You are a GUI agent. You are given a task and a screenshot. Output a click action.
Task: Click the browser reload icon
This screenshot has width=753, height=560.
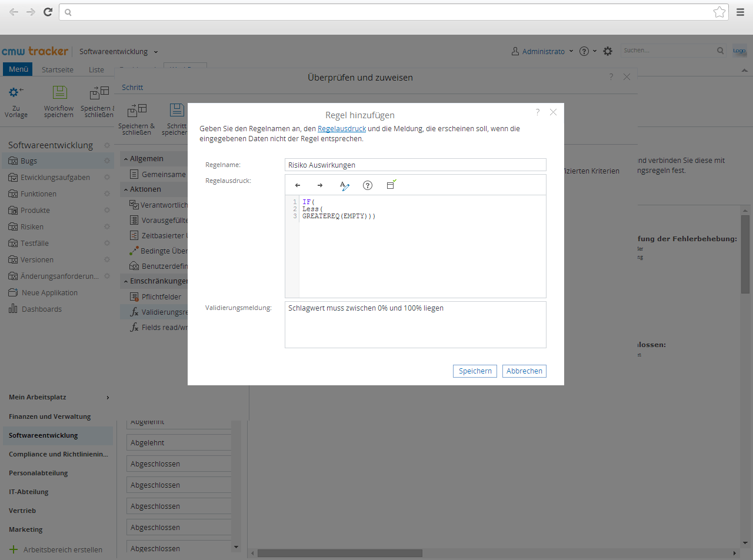tap(48, 12)
